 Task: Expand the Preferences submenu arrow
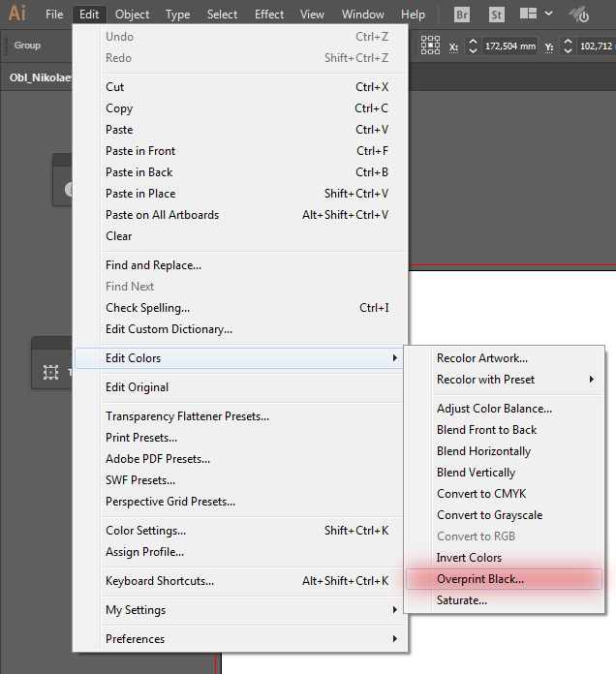coord(394,639)
